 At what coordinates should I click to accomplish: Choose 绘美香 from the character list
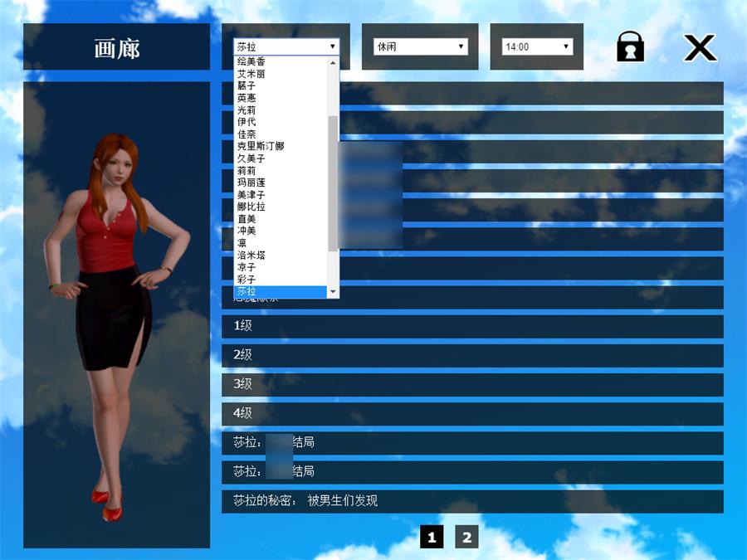click(x=251, y=62)
